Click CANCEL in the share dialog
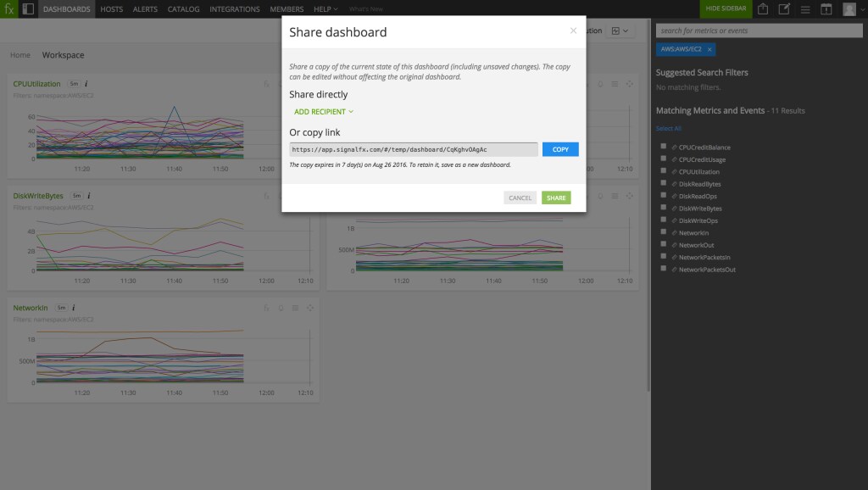The image size is (868, 490). point(520,198)
